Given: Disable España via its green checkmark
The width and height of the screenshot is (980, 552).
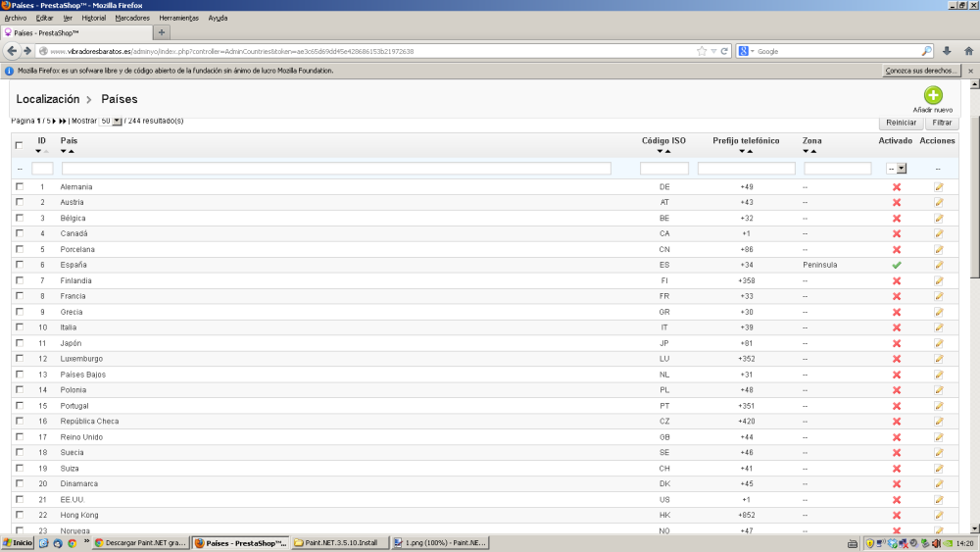Looking at the screenshot, I should [897, 265].
